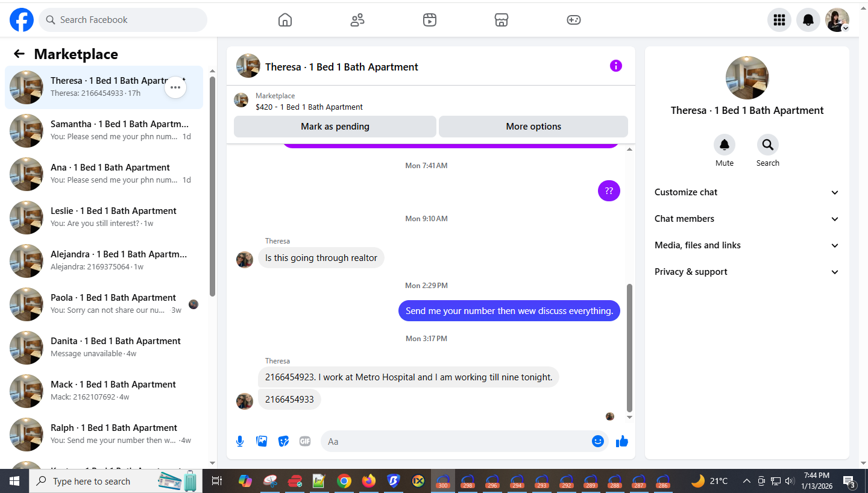The height and width of the screenshot is (493, 868).
Task: Go to the Home feed icon
Action: pos(285,20)
